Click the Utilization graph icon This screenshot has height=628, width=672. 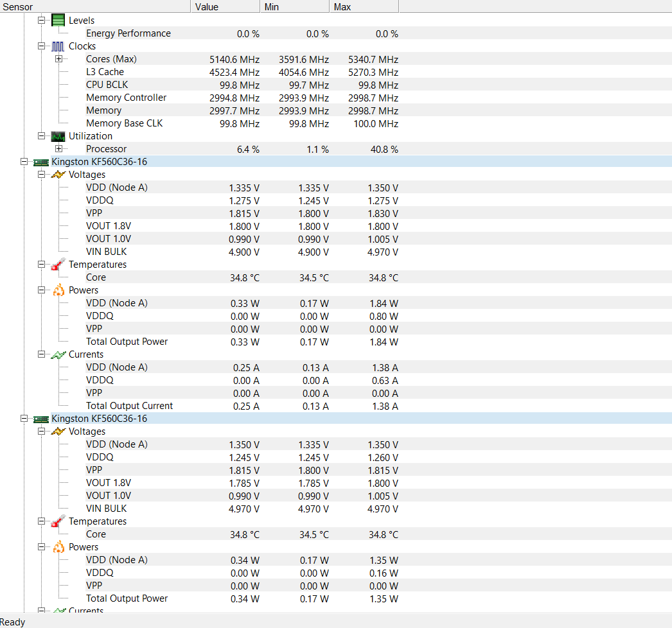tap(58, 135)
